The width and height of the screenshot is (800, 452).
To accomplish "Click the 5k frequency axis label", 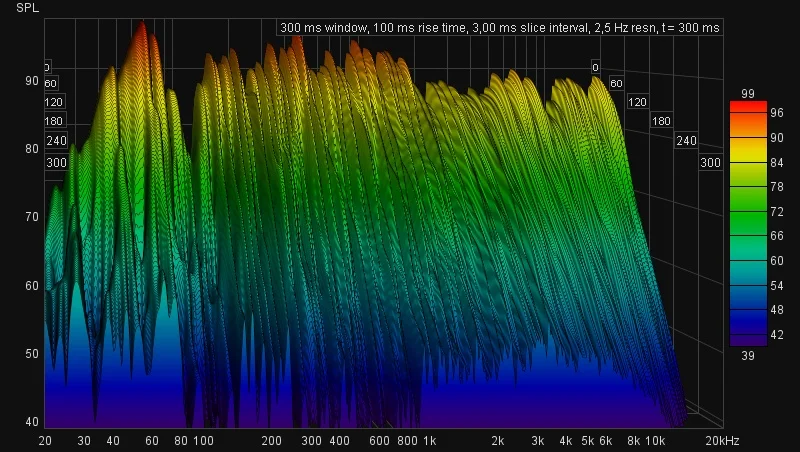I will pyautogui.click(x=588, y=441).
